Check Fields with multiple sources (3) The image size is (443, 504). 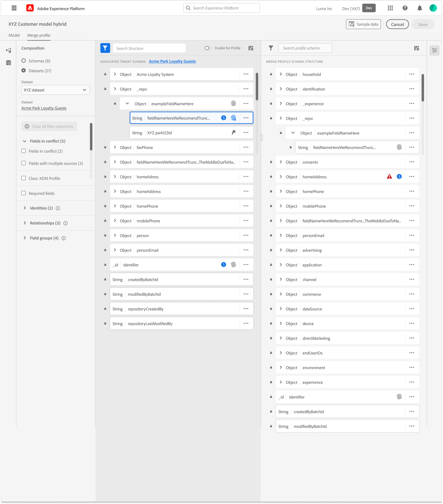[x=24, y=163]
